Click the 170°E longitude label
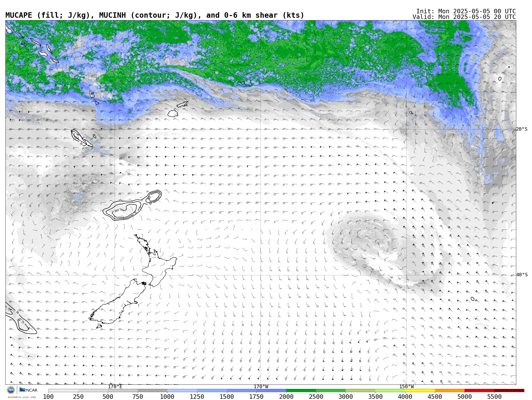The image size is (532, 400). pos(115,387)
